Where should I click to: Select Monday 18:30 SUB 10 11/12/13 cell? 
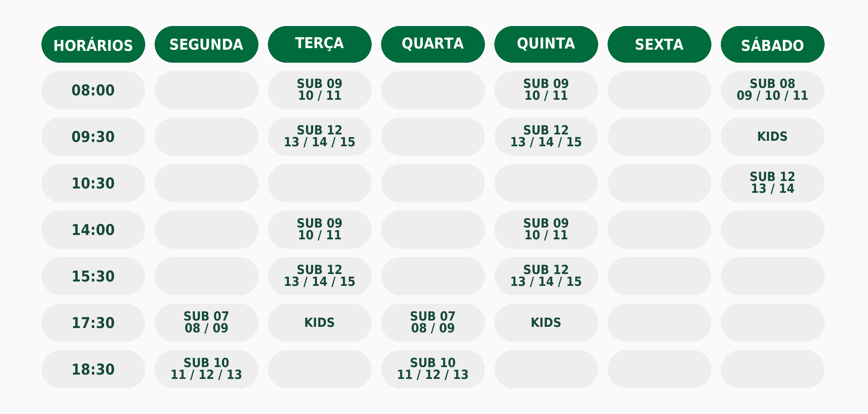pos(206,369)
